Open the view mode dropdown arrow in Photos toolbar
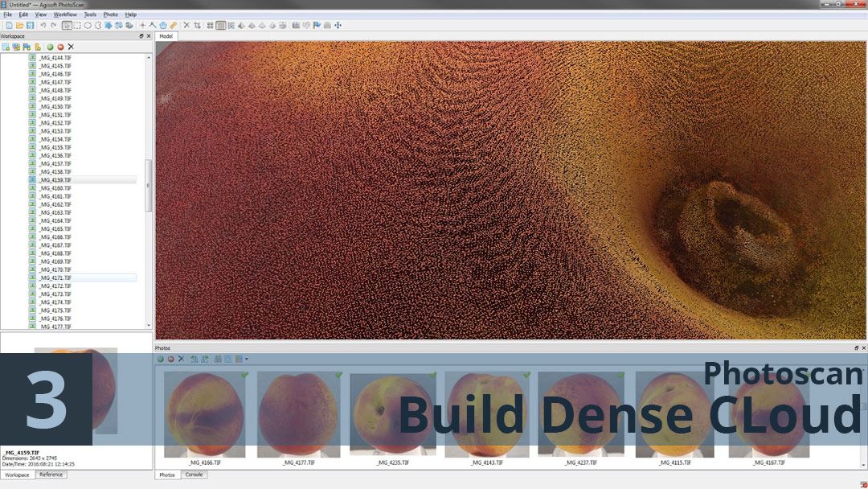This screenshot has width=868, height=489. [247, 359]
